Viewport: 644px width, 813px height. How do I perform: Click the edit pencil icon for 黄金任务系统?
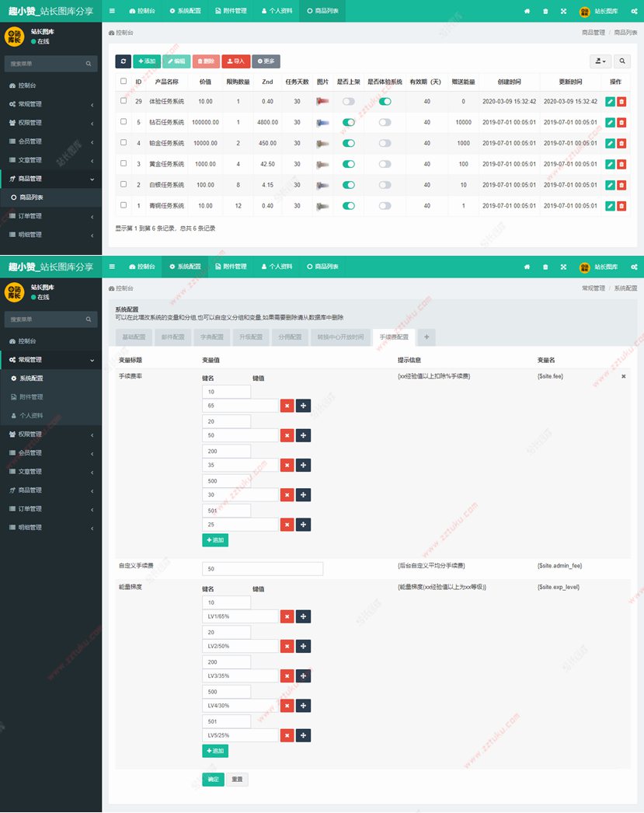[x=610, y=164]
